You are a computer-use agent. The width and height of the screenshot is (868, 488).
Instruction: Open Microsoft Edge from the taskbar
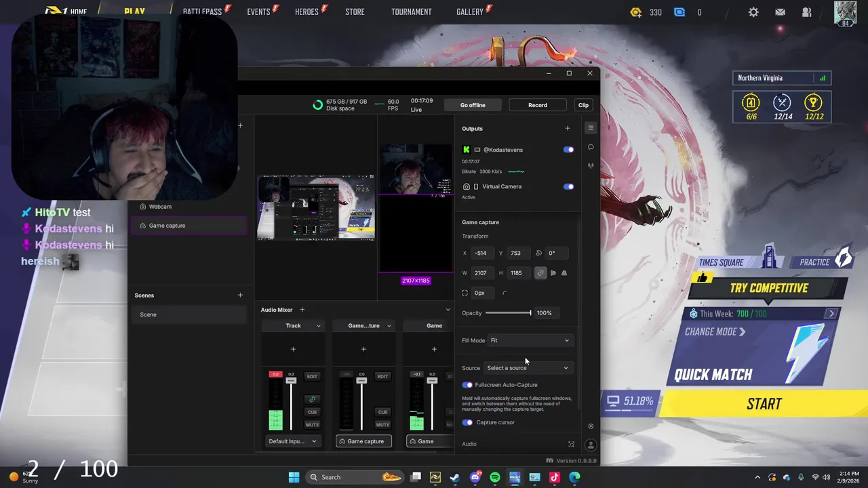pos(574,477)
